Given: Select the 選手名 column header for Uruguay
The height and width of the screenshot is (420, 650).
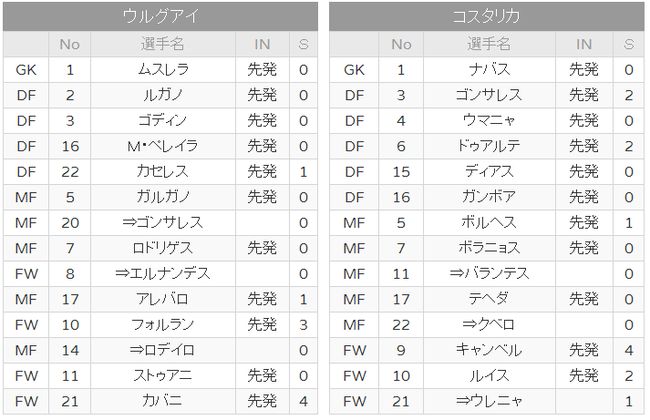Looking at the screenshot, I should point(162,44).
